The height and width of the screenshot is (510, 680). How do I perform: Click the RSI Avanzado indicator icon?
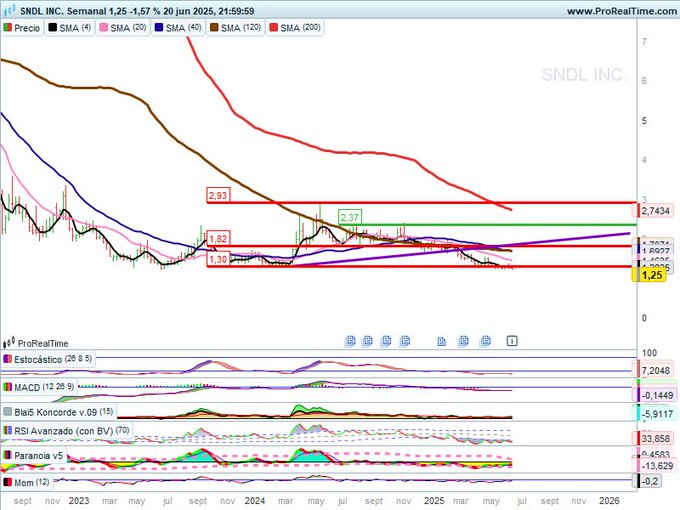[7, 431]
